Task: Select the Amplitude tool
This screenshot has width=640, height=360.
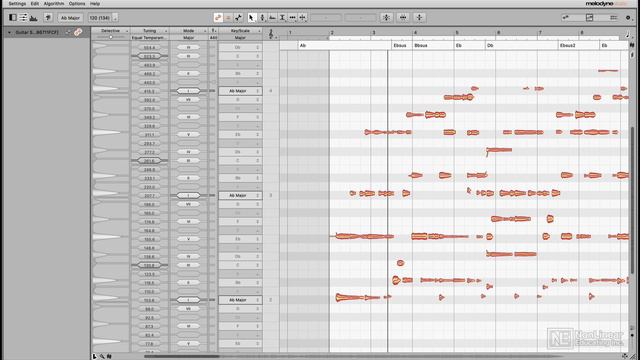Action: pos(282,18)
